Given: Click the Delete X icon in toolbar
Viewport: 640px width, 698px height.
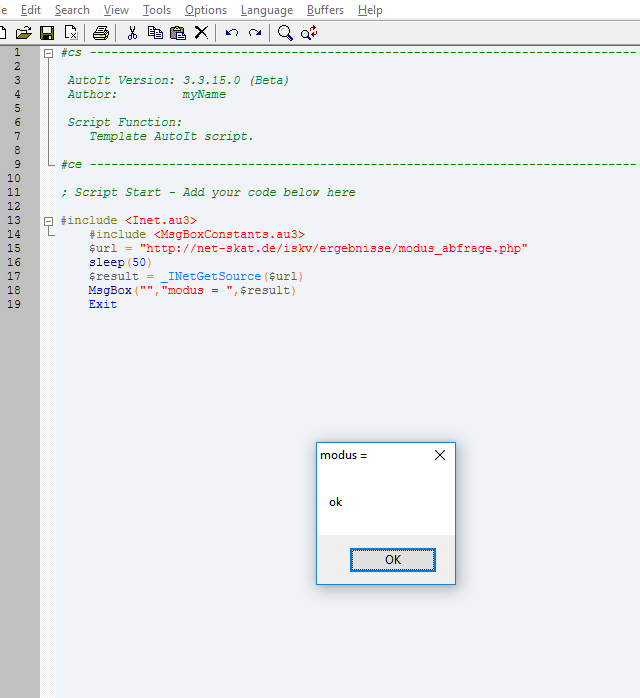Looking at the screenshot, I should (201, 33).
